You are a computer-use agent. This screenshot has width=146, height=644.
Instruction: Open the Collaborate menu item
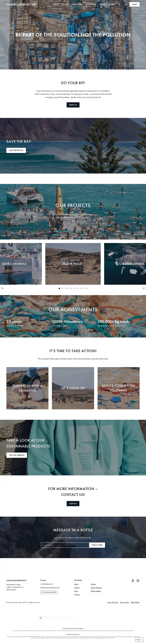(90, 4)
